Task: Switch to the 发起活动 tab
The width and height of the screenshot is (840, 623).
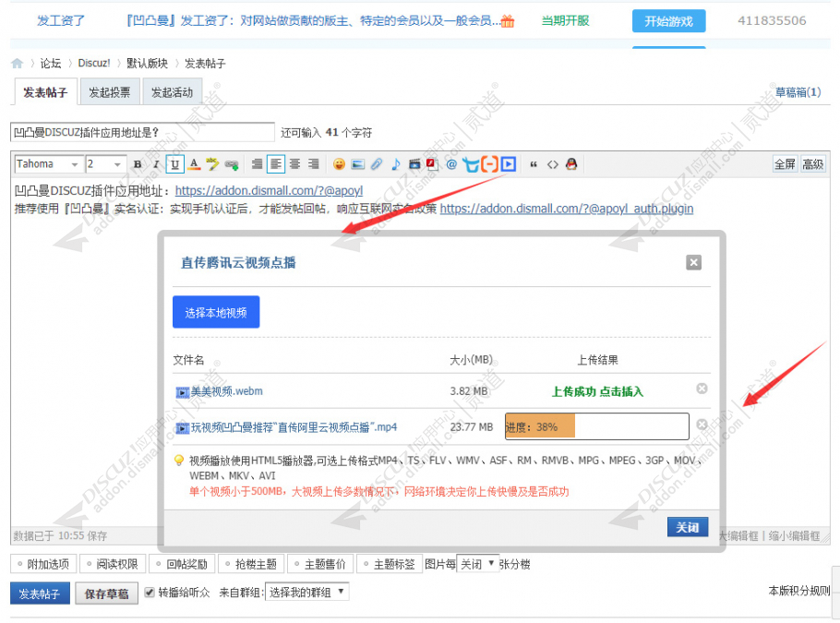Action: coord(172,92)
